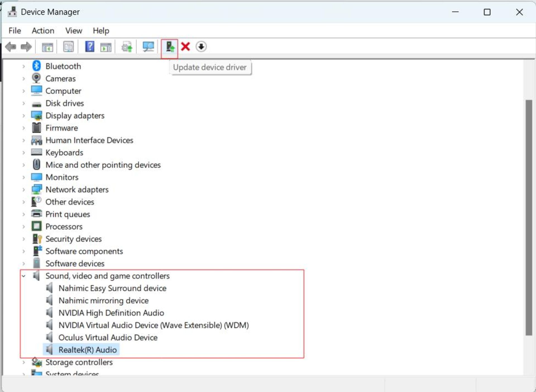Select the Other devices label
This screenshot has height=392, width=536.
point(70,202)
